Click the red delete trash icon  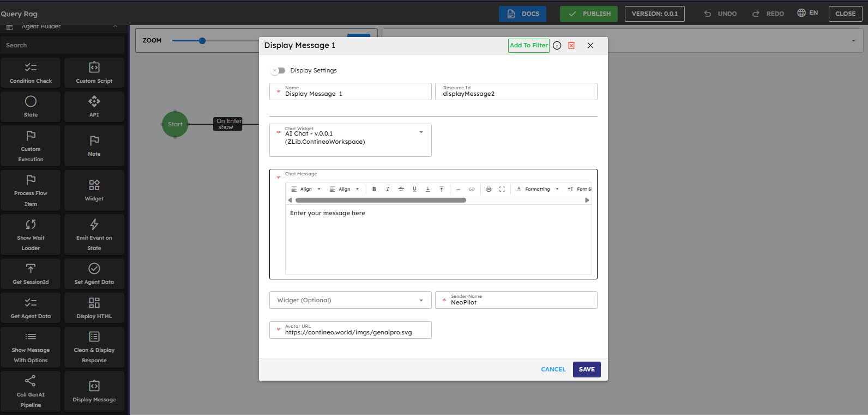click(x=571, y=46)
